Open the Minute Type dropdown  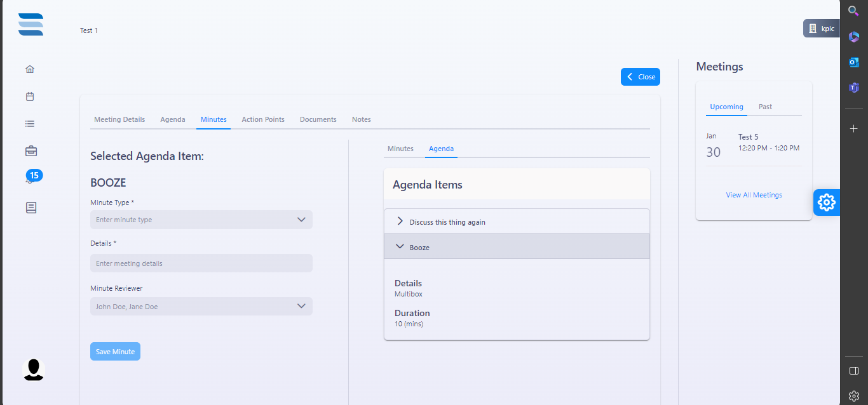(201, 220)
